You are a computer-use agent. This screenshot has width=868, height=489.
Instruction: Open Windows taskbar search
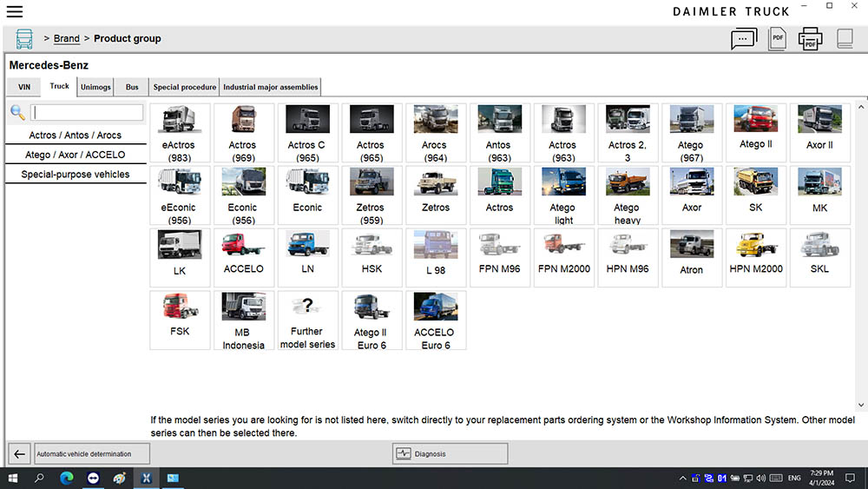(x=39, y=478)
